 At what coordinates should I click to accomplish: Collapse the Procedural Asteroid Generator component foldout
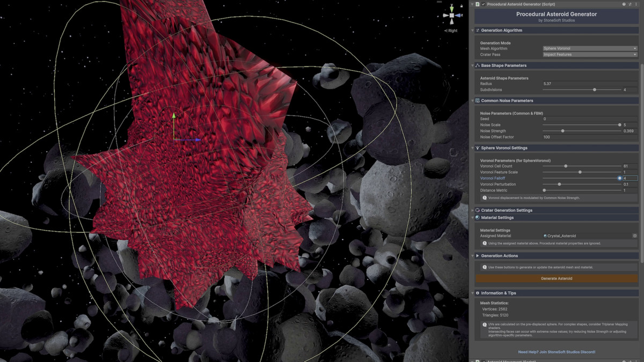click(472, 4)
